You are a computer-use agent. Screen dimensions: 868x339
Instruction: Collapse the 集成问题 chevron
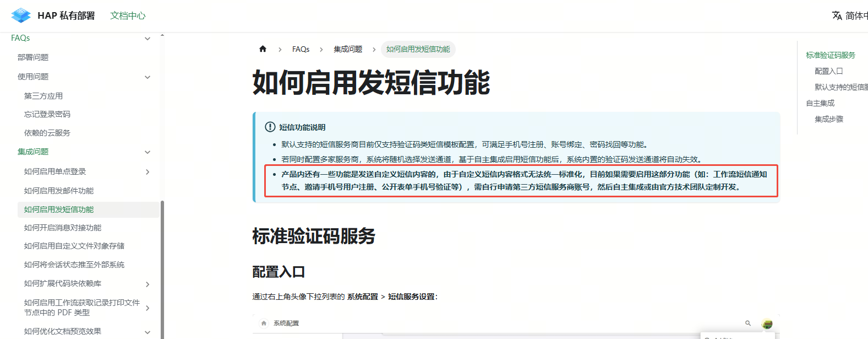(x=148, y=152)
